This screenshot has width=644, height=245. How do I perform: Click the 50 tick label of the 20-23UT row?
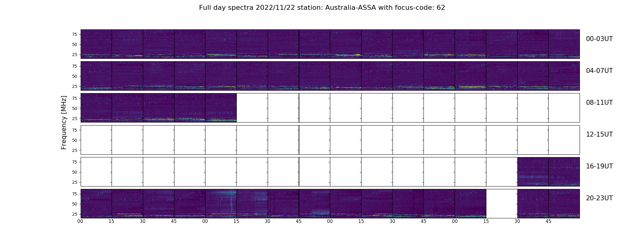(75, 204)
